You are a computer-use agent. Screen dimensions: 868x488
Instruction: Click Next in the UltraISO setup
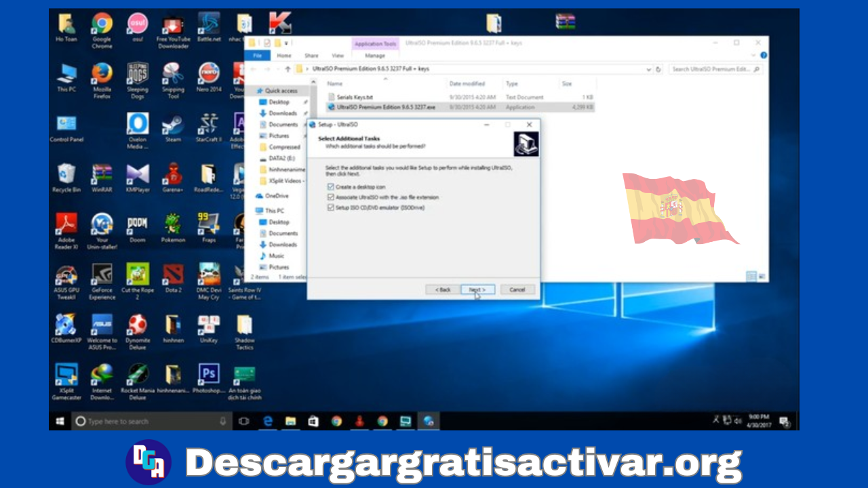pos(478,289)
